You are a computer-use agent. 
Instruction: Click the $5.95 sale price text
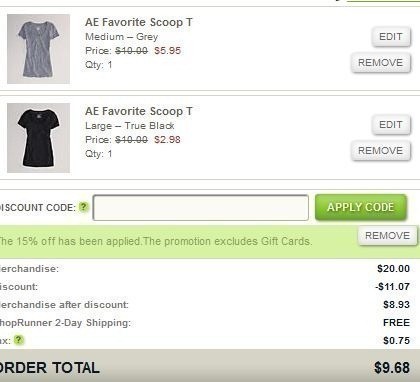tap(167, 51)
